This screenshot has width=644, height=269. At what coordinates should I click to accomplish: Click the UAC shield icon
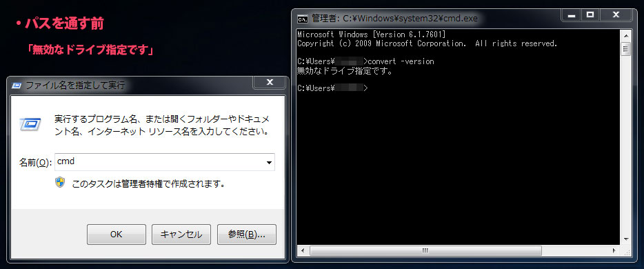61,182
